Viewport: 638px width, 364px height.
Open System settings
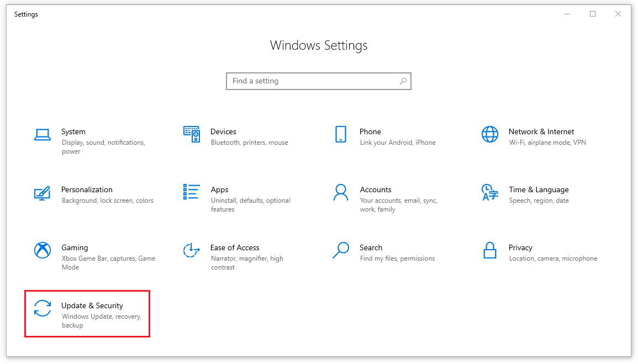[x=73, y=131]
